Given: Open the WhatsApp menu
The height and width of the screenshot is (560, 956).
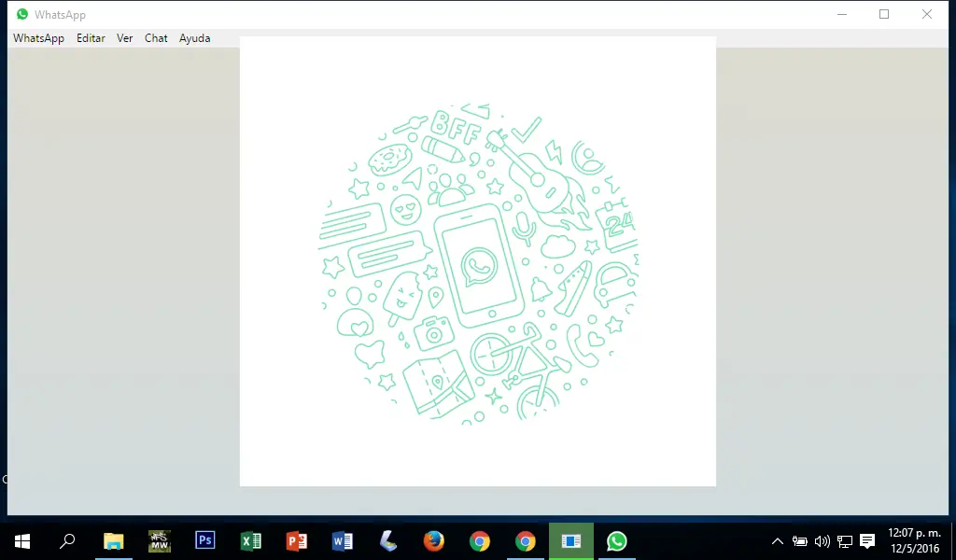Looking at the screenshot, I should pyautogui.click(x=38, y=37).
